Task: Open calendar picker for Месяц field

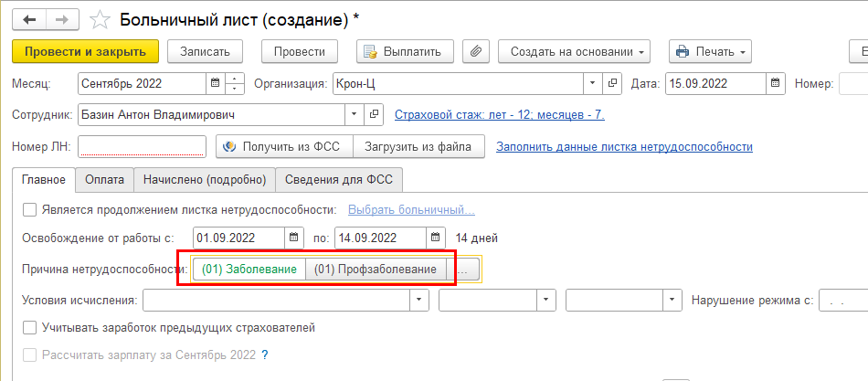Action: [x=216, y=84]
